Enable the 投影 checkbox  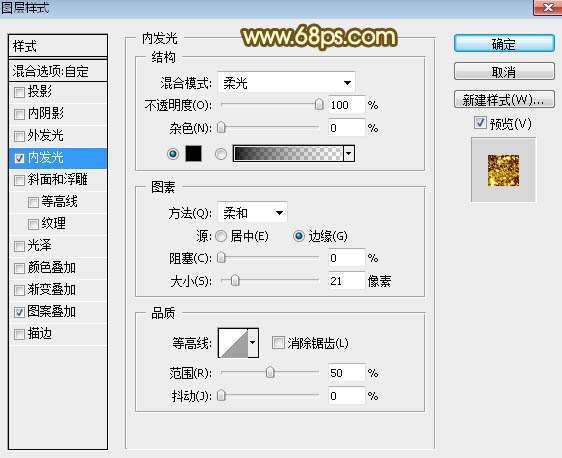point(19,92)
